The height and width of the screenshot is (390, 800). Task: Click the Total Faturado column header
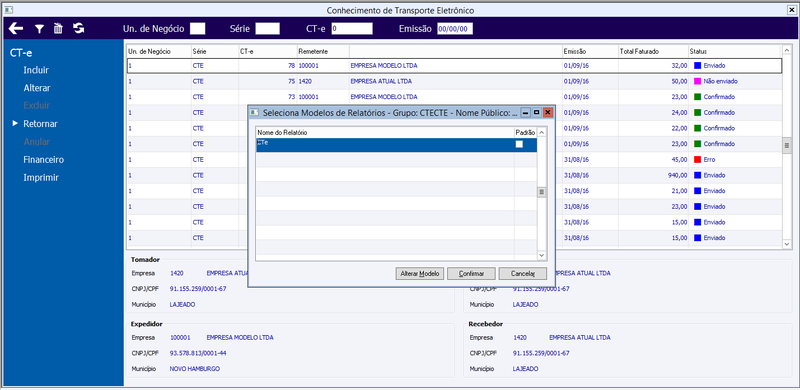click(653, 52)
